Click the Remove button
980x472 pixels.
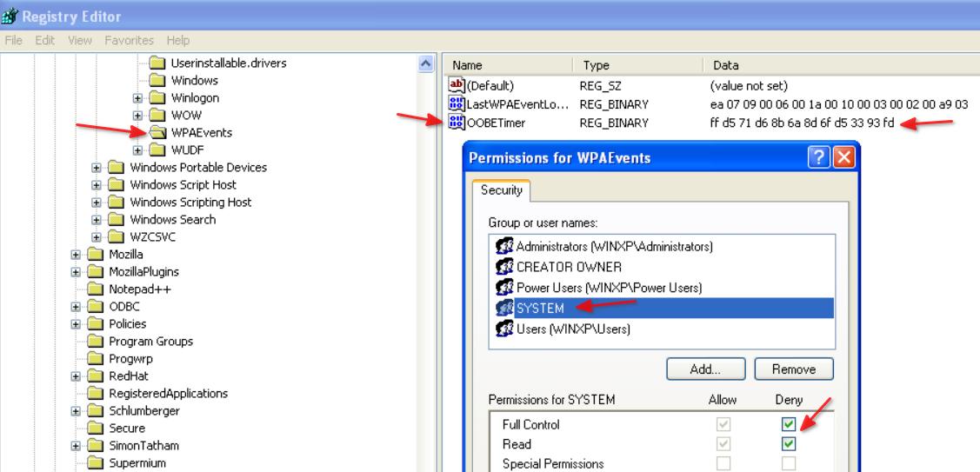tap(794, 369)
